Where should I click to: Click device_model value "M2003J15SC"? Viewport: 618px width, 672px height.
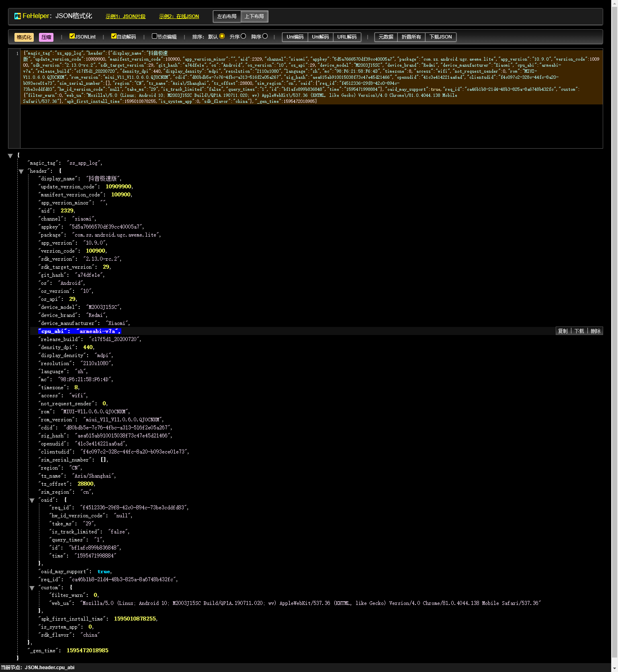click(102, 307)
